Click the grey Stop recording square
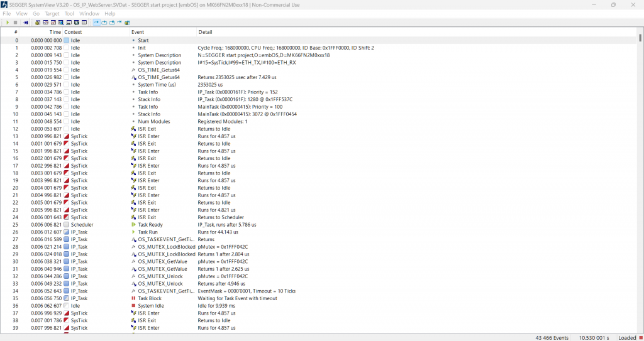 pyautogui.click(x=15, y=23)
